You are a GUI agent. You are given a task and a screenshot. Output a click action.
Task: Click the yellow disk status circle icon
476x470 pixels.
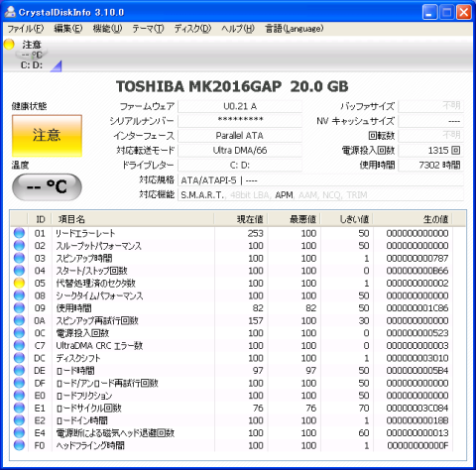coord(9,45)
